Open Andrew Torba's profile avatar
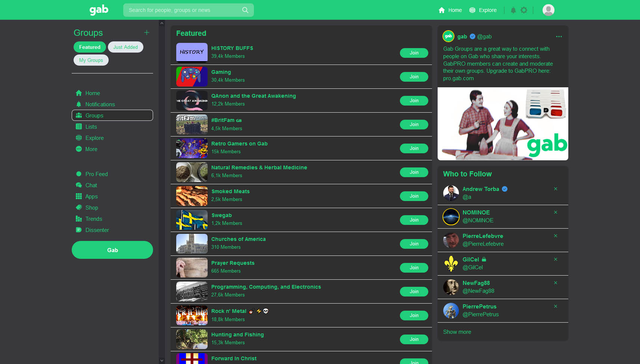 click(451, 193)
